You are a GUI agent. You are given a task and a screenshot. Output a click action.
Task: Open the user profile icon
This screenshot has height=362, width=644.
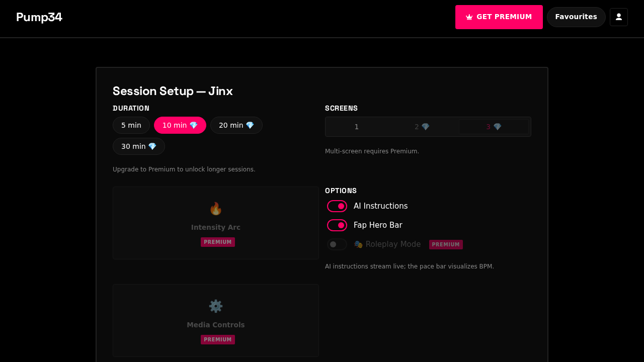pos(619,17)
